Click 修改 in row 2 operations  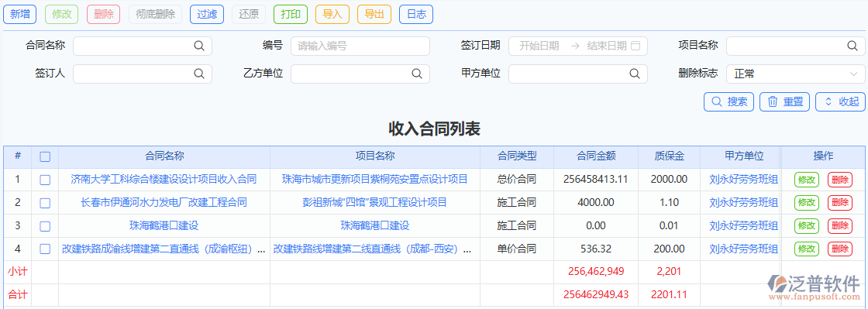[807, 203]
